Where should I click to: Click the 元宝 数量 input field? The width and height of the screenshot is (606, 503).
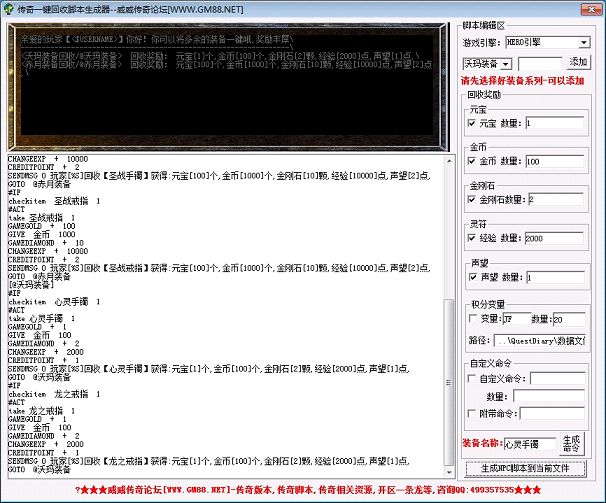pyautogui.click(x=555, y=123)
